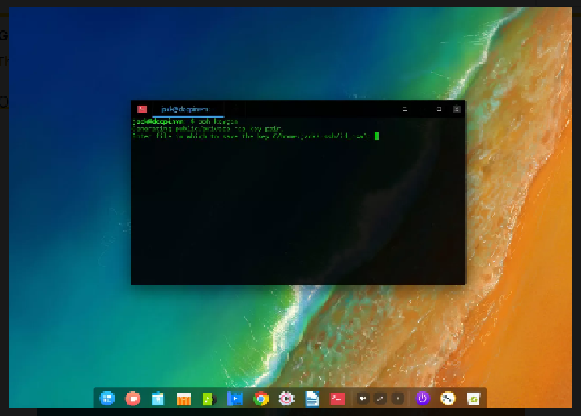Open the Deepin launcher in the dock
The image size is (583, 418).
coord(107,398)
